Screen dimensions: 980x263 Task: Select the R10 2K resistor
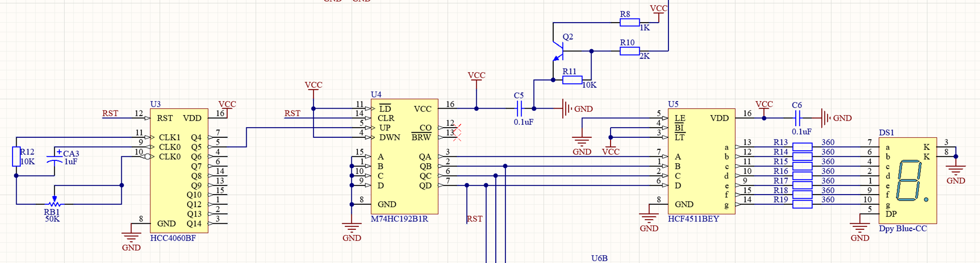tap(630, 51)
